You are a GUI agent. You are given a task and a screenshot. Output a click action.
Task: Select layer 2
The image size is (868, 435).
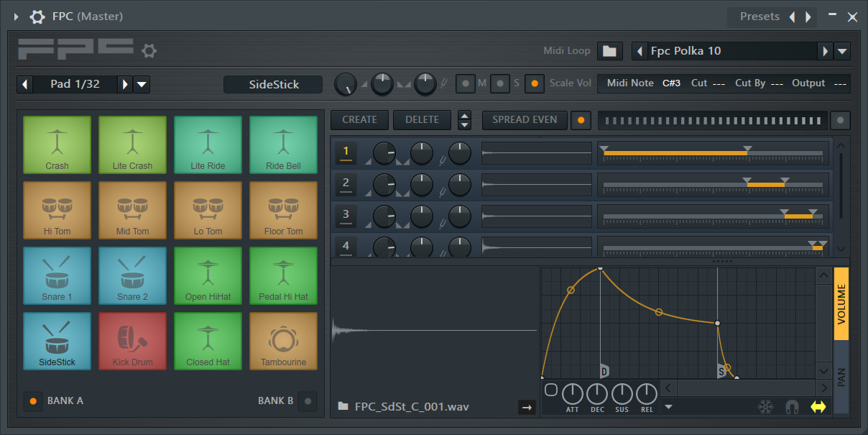pyautogui.click(x=346, y=185)
